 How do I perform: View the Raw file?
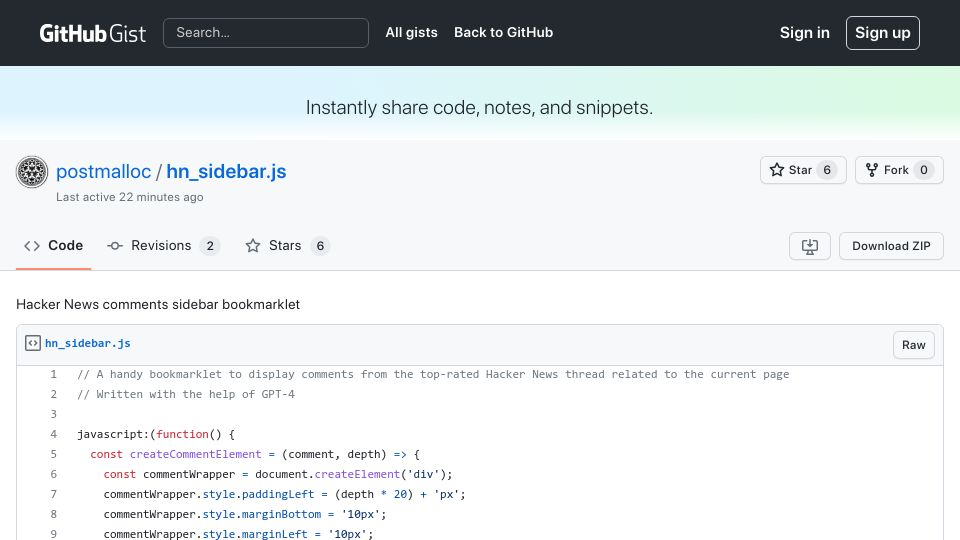(913, 345)
